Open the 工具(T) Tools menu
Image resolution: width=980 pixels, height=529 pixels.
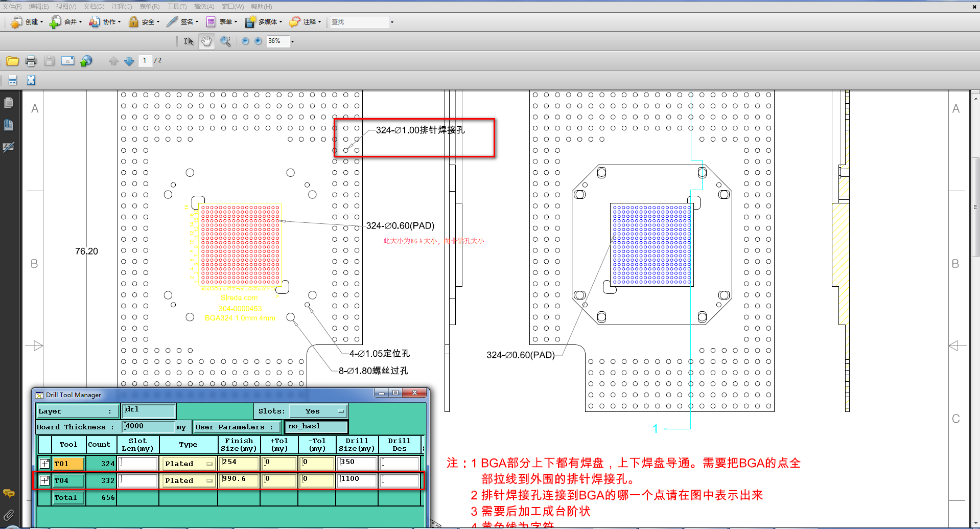click(x=177, y=7)
